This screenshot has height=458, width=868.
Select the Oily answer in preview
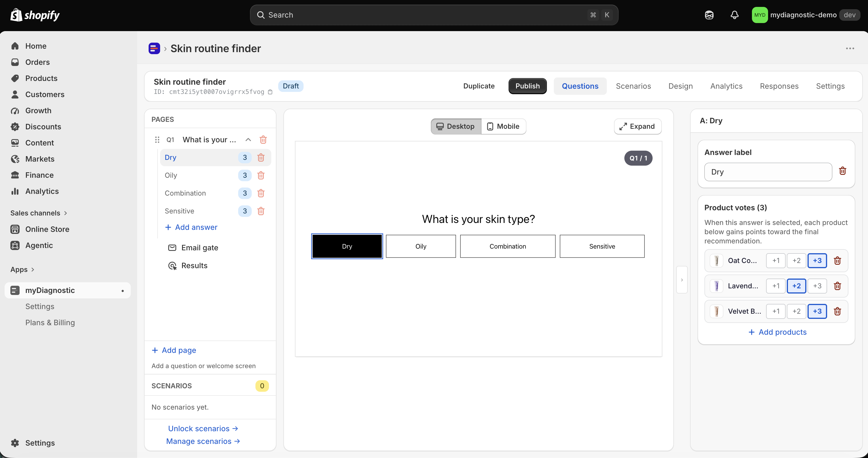pos(420,246)
